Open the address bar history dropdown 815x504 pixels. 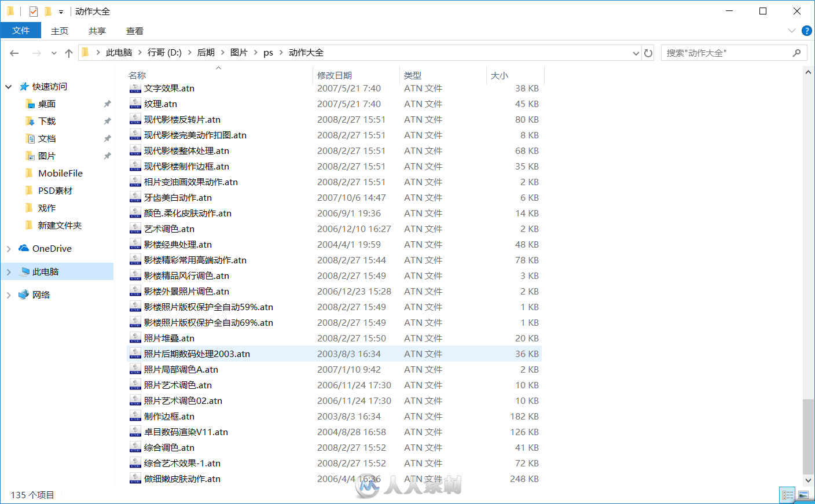pyautogui.click(x=636, y=53)
